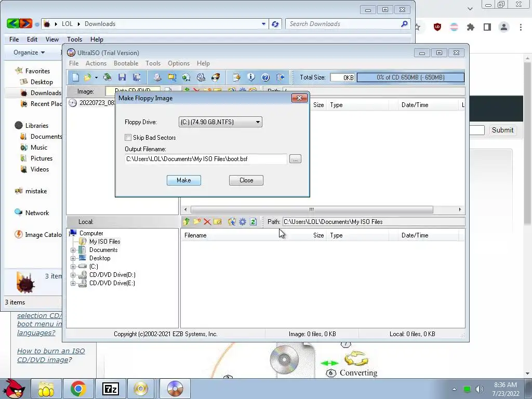Click the local pane New Folder icon
Screen dimensions: 532x399
click(x=197, y=222)
